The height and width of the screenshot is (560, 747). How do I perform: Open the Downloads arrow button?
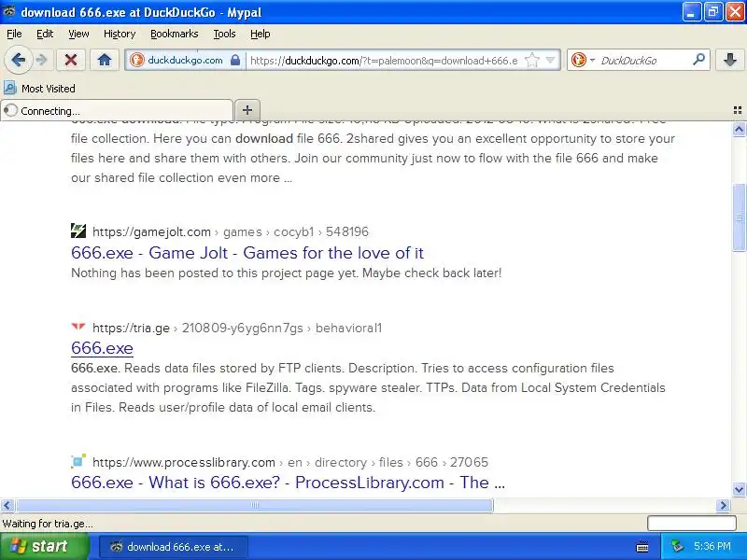729,60
